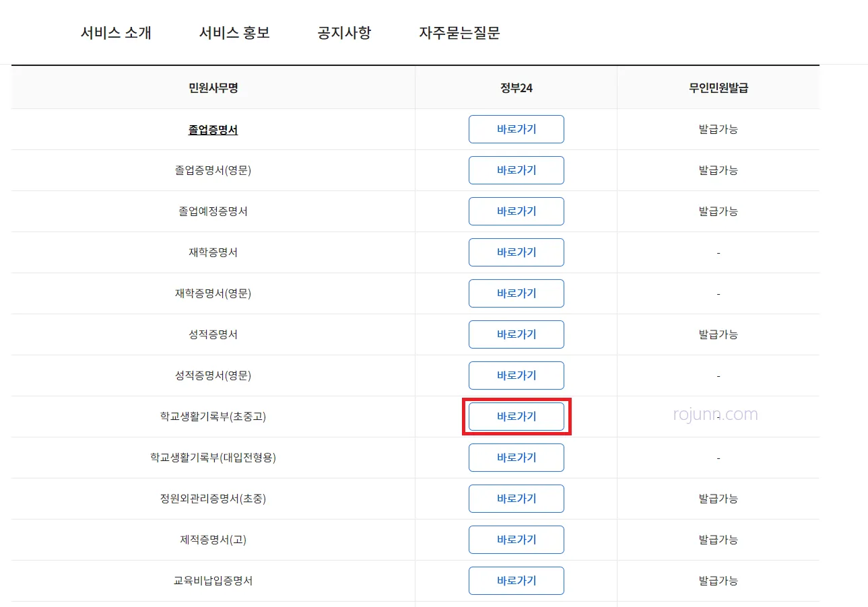Click the 무인민원발급 column header

[718, 87]
